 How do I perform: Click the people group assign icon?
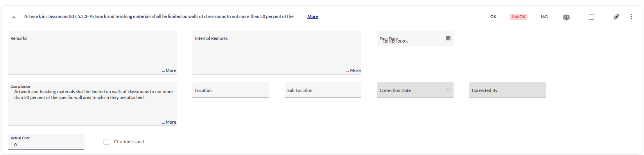[x=566, y=17]
